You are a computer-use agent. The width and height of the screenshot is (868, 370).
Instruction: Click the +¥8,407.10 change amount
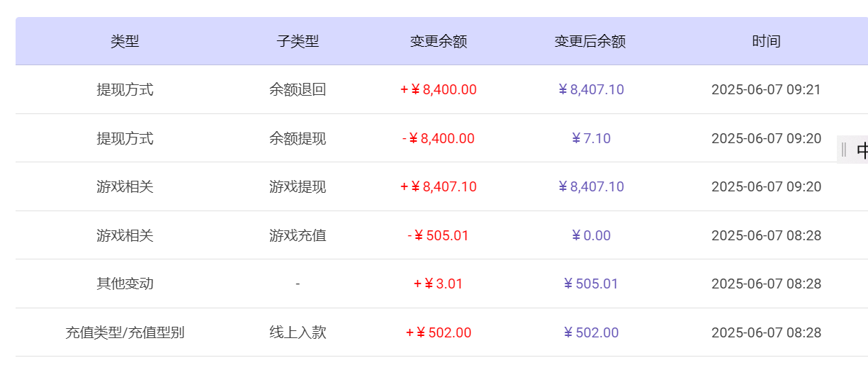point(438,187)
